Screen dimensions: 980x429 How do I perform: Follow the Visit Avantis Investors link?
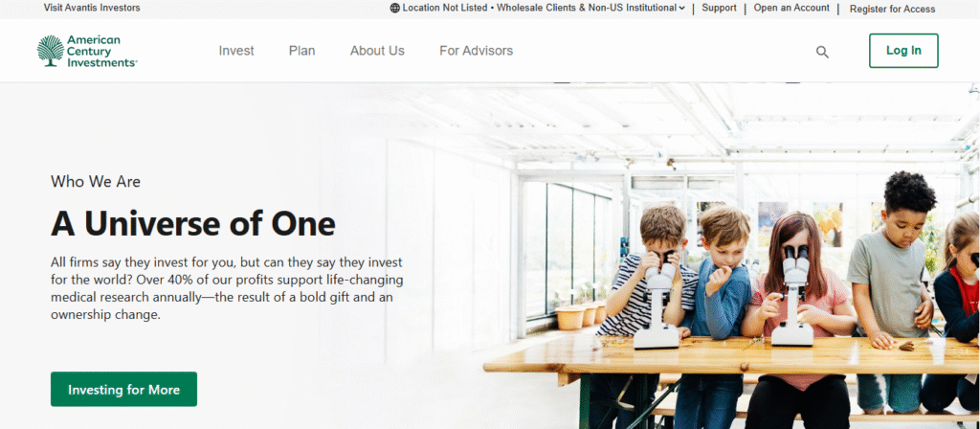click(92, 8)
